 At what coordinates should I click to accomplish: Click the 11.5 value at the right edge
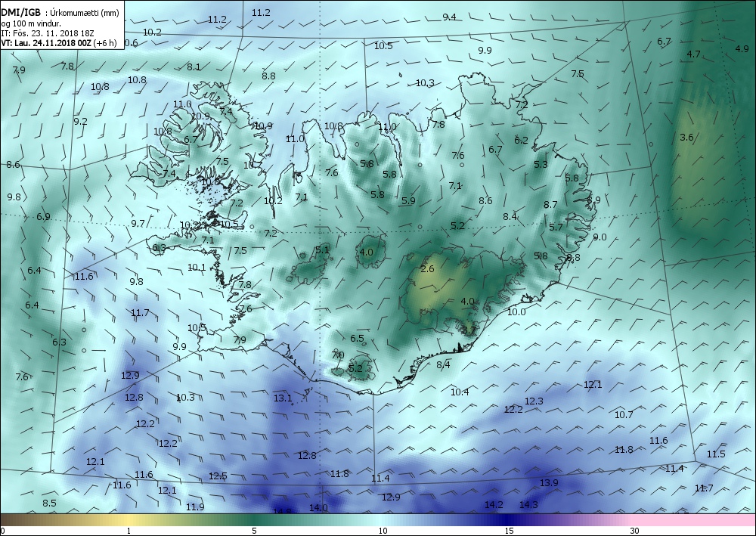click(716, 454)
